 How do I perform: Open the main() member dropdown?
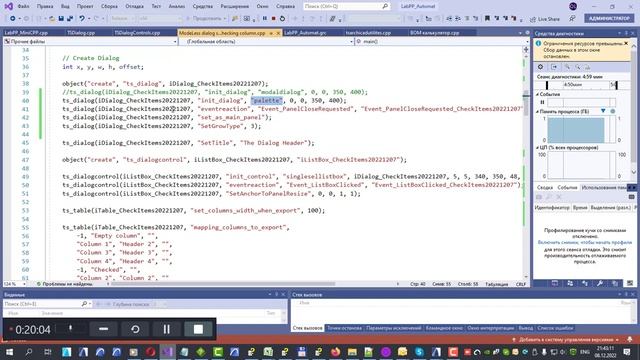441,42
